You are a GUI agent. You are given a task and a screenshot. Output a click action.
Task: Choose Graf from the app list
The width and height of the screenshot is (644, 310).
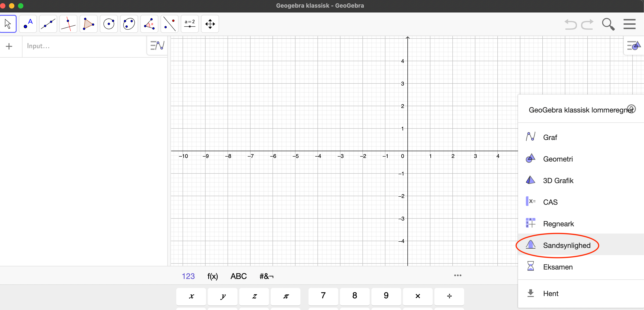pos(581,137)
